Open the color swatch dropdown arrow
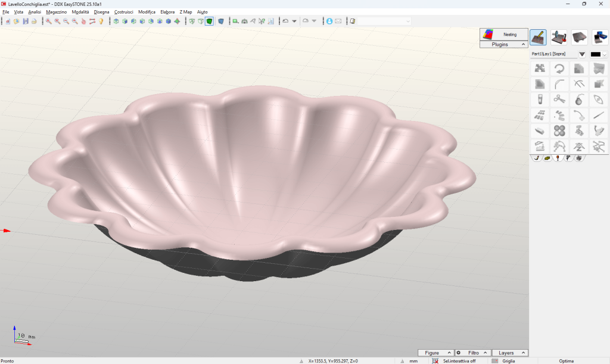 (605, 54)
